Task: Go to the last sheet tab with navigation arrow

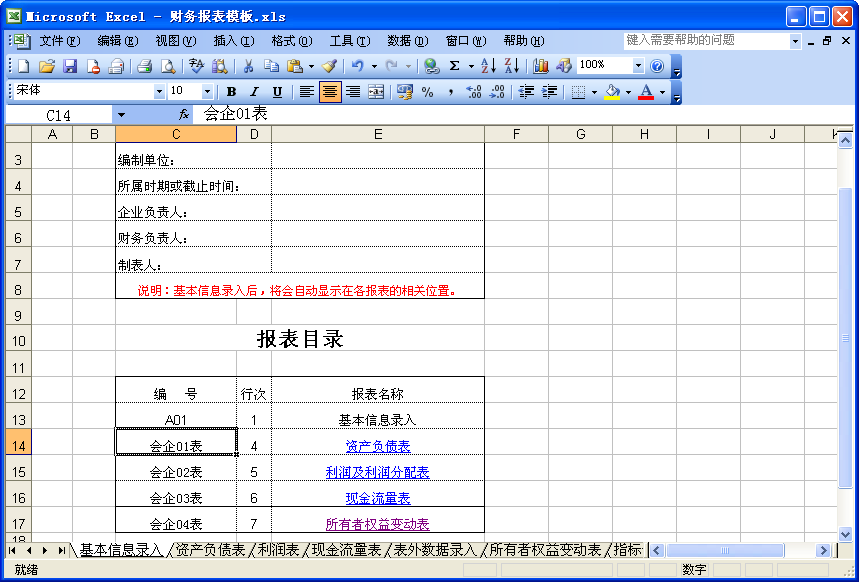Action: 61,550
